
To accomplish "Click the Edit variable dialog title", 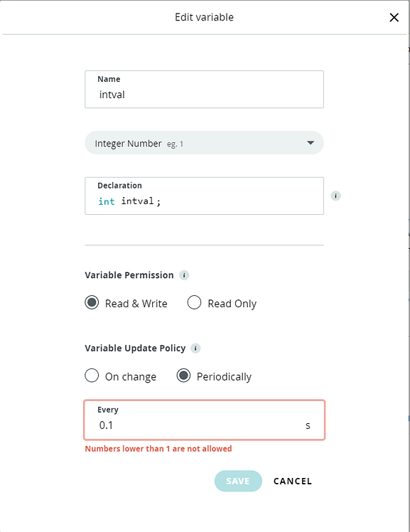I will pyautogui.click(x=205, y=17).
